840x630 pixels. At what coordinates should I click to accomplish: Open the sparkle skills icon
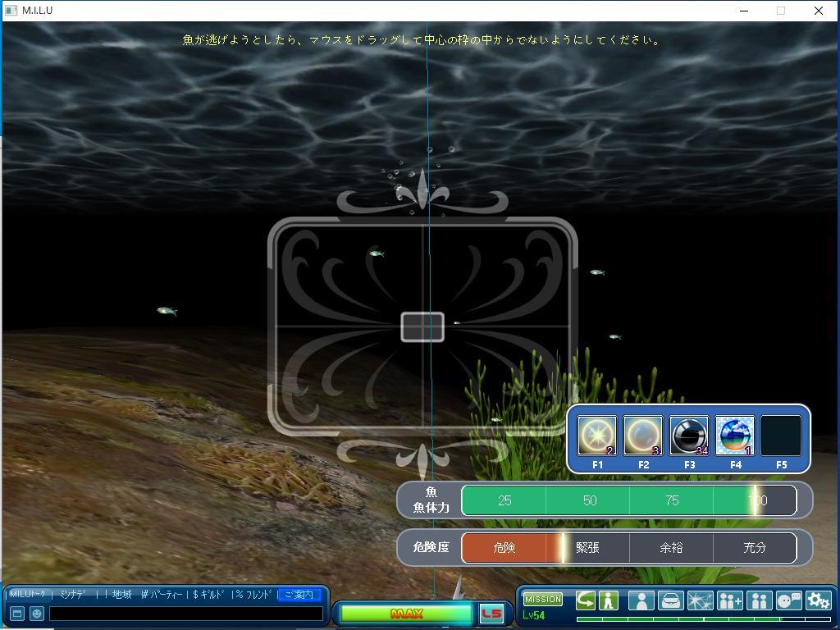pos(701,600)
